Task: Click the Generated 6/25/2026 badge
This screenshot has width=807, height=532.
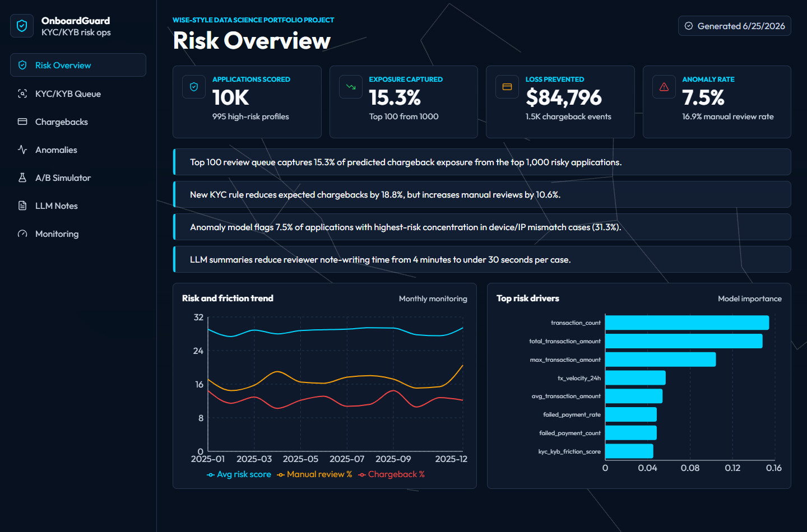Action: 734,26
